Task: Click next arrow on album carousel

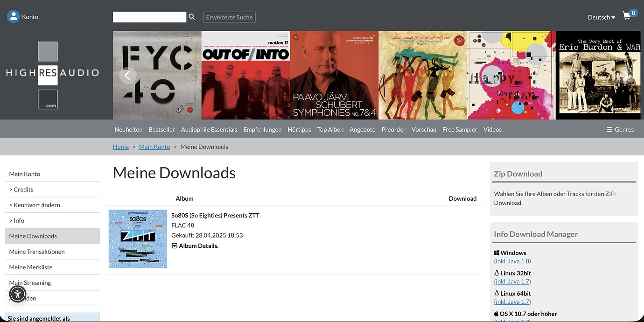Action: [626, 75]
